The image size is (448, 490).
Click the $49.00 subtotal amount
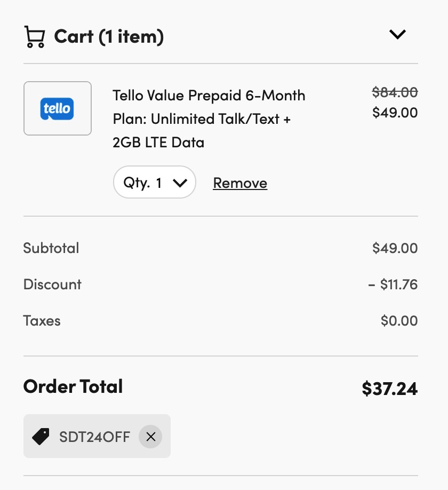pos(395,248)
